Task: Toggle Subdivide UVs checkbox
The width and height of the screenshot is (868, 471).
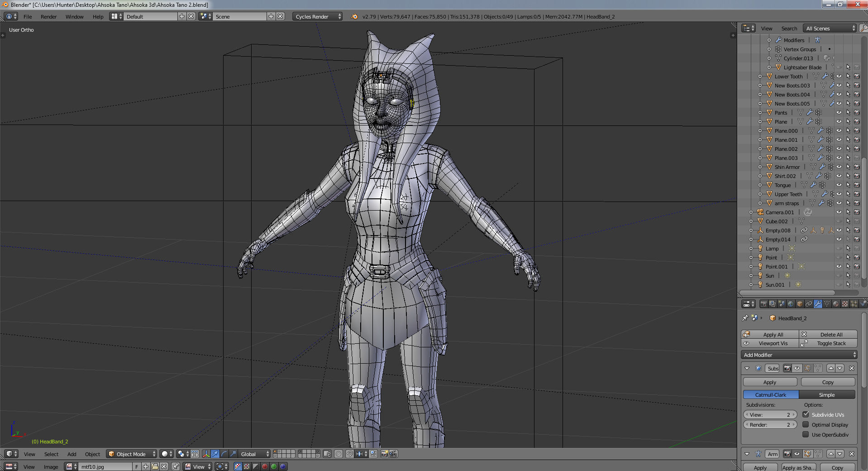Action: tap(806, 414)
